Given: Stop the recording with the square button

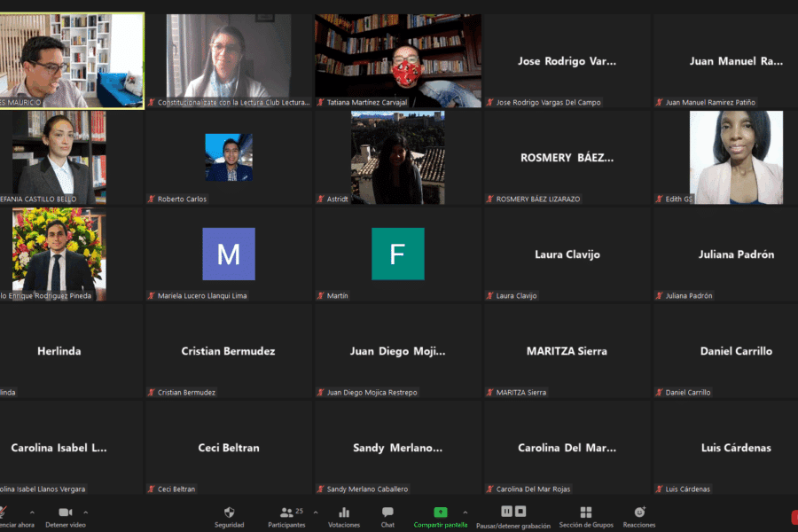Looking at the screenshot, I should click(x=520, y=512).
